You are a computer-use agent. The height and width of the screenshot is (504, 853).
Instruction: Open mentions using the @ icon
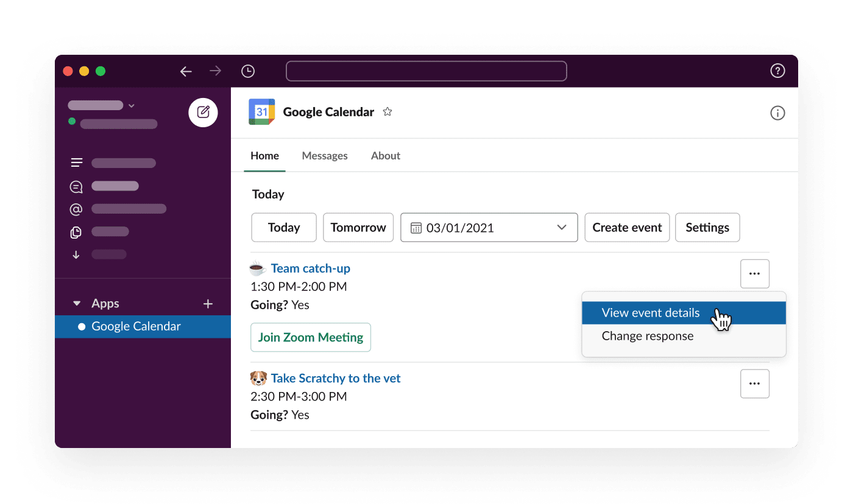[x=76, y=209]
